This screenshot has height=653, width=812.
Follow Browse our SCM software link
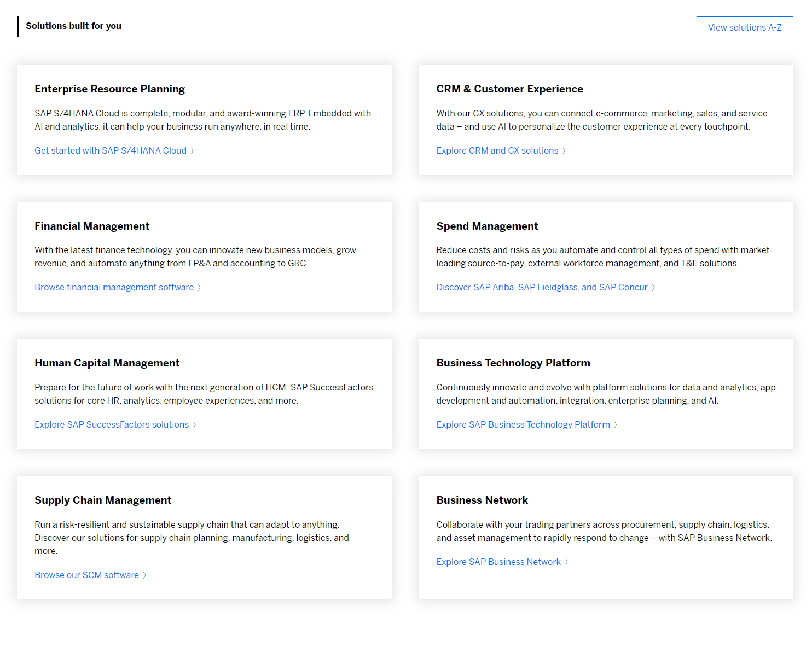coord(86,575)
